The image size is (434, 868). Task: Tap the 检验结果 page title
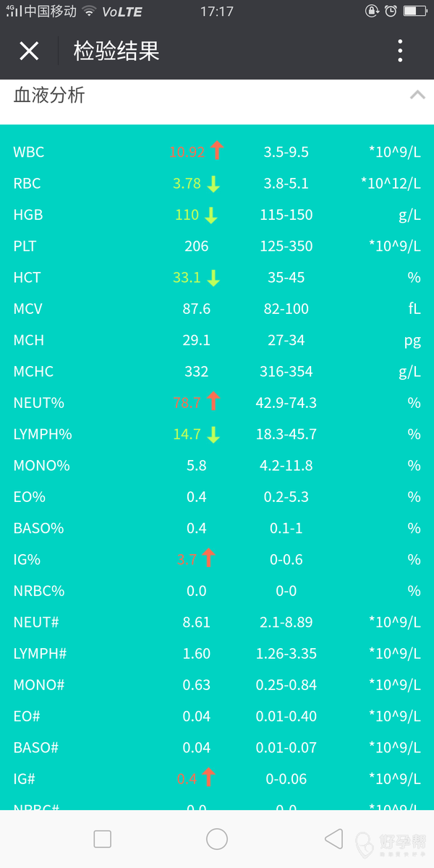coord(116,51)
